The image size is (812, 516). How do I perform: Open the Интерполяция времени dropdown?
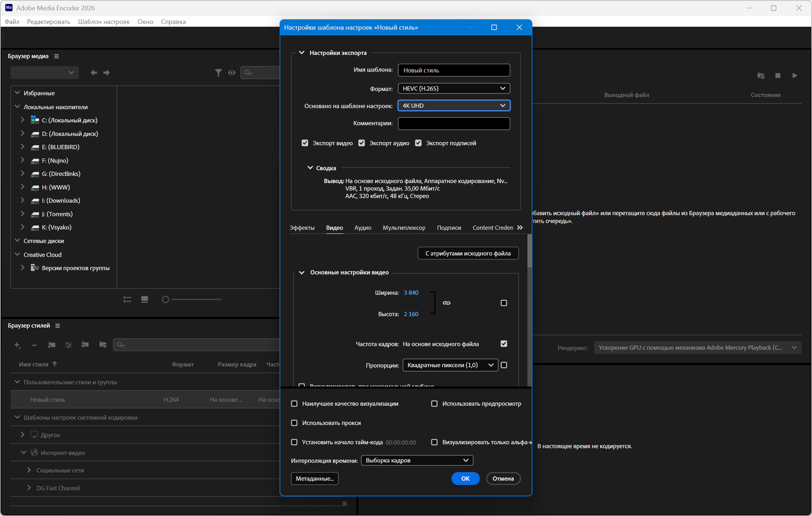(x=417, y=460)
